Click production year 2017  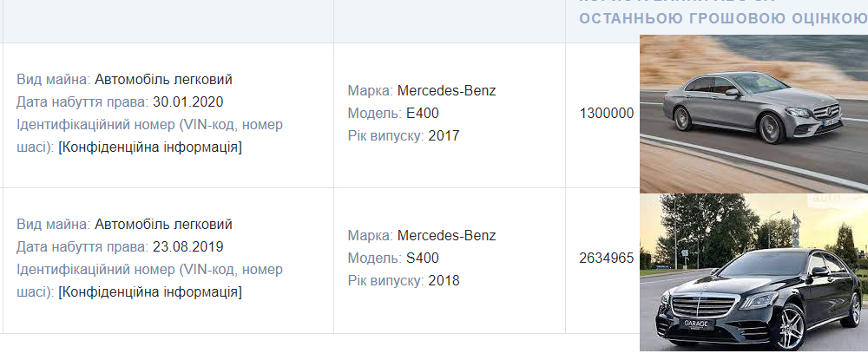click(x=444, y=136)
